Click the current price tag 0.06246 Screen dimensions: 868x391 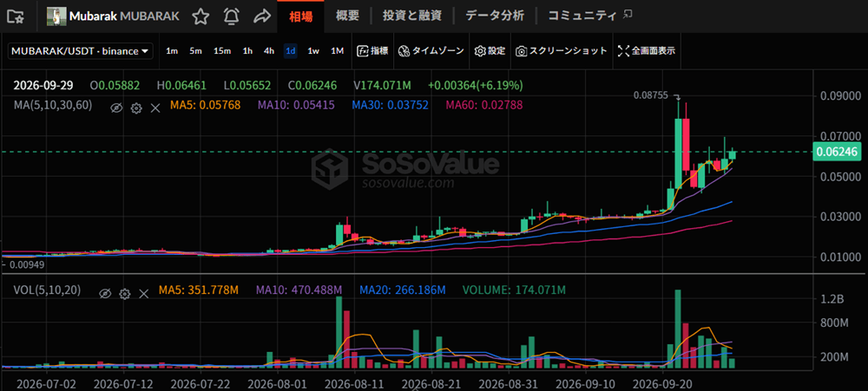pos(835,152)
